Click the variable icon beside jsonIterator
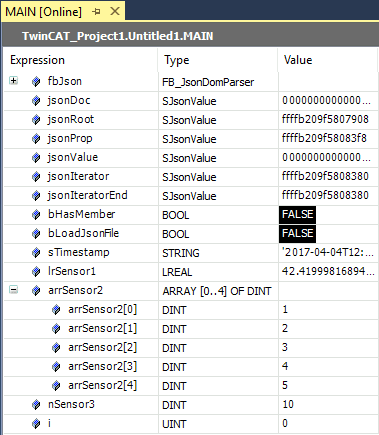 point(36,177)
